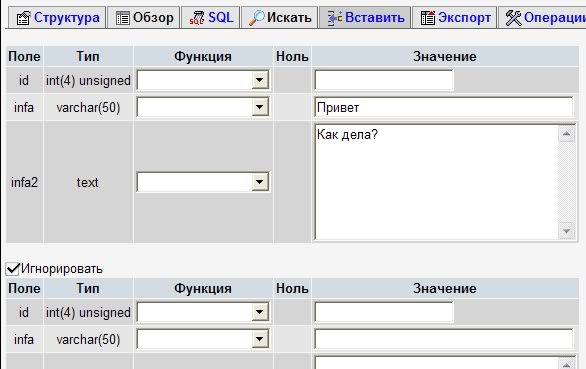Image resolution: width=586 pixels, height=369 pixels.
Task: Click the text type cell
Action: [88, 182]
